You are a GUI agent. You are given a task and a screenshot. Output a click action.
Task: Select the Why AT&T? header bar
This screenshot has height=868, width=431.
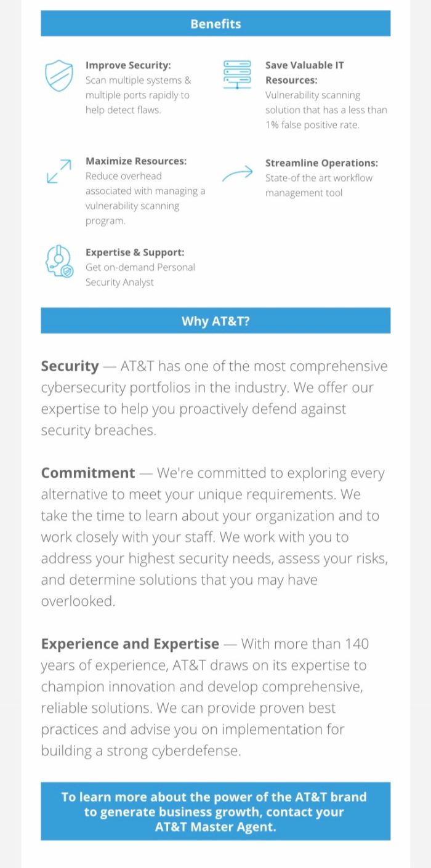point(216,321)
